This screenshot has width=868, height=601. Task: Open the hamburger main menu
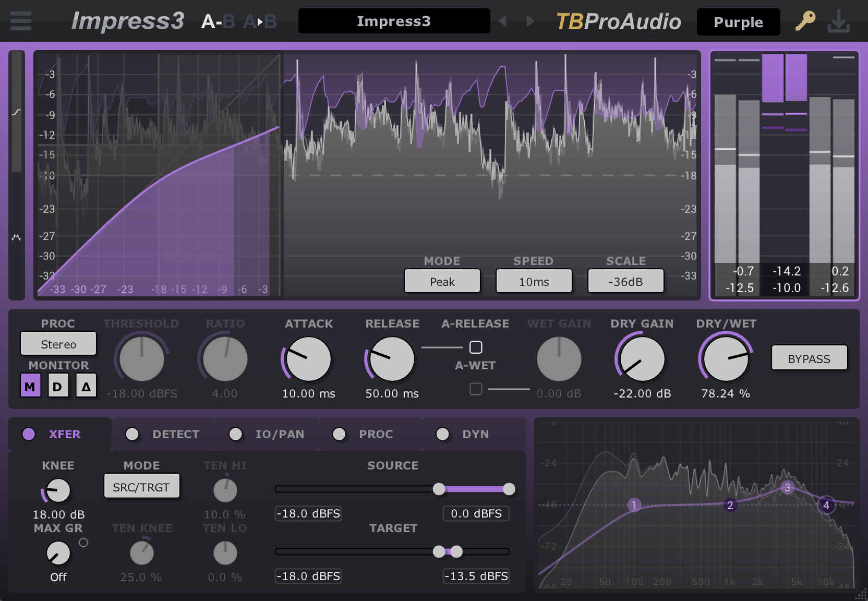(x=21, y=21)
